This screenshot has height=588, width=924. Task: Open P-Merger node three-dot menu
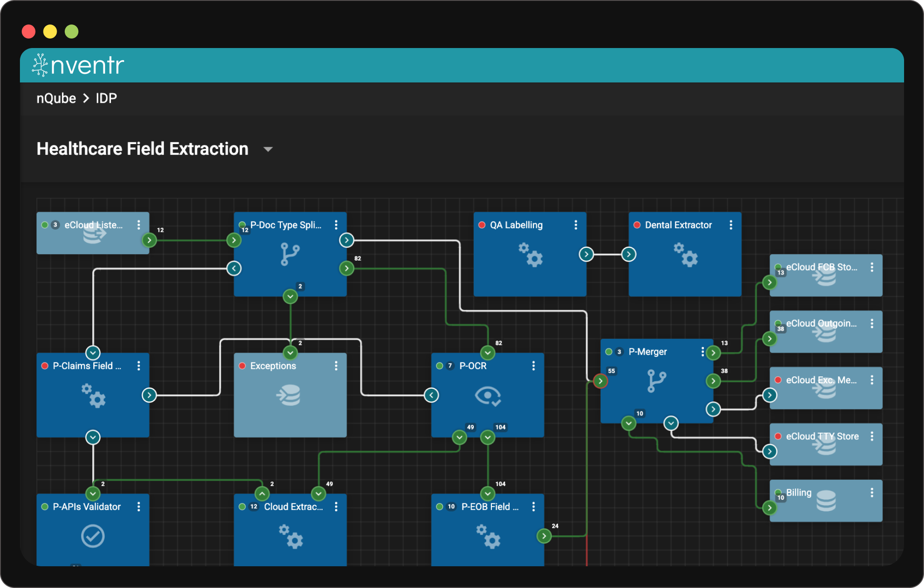coord(703,352)
